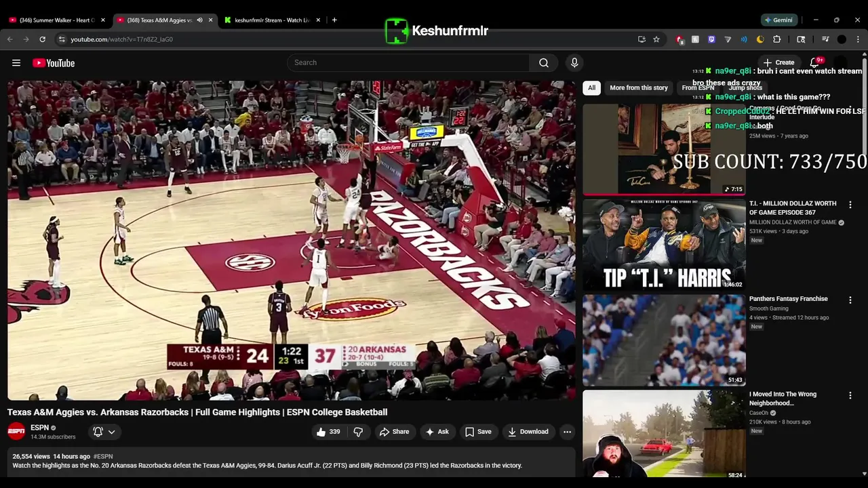The width and height of the screenshot is (868, 488).
Task: Go back in browser history
Action: click(x=10, y=39)
